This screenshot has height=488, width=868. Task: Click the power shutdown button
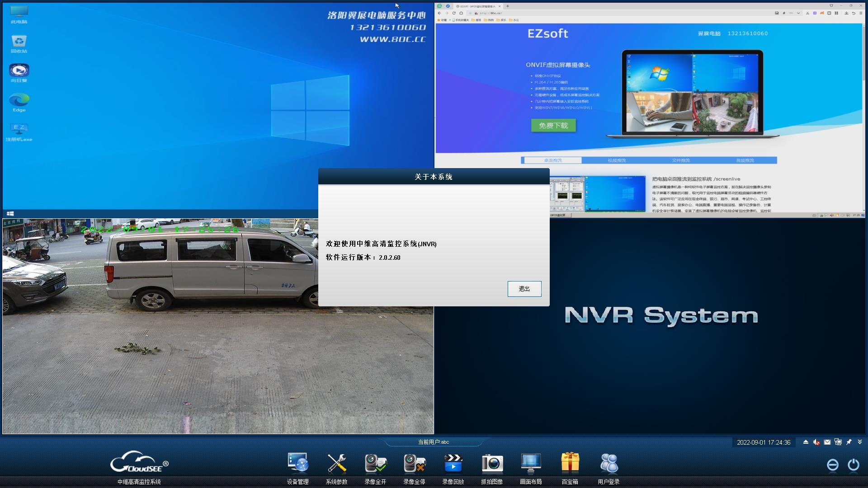854,465
